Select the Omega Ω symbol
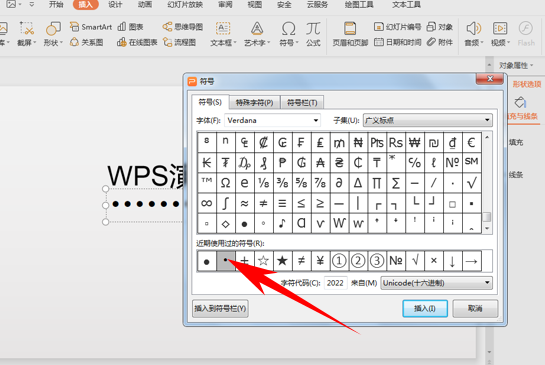 coord(226,183)
